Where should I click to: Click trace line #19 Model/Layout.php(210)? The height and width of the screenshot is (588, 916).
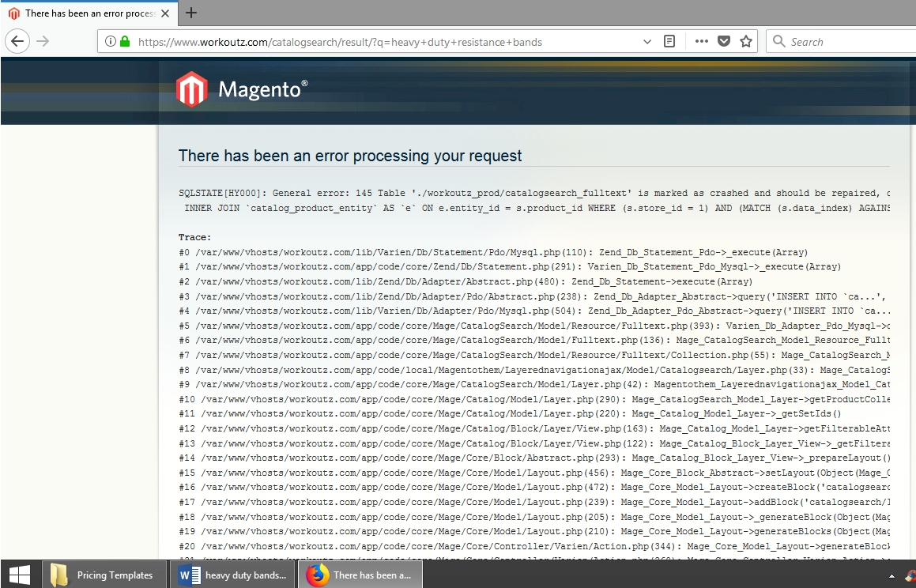pyautogui.click(x=534, y=531)
